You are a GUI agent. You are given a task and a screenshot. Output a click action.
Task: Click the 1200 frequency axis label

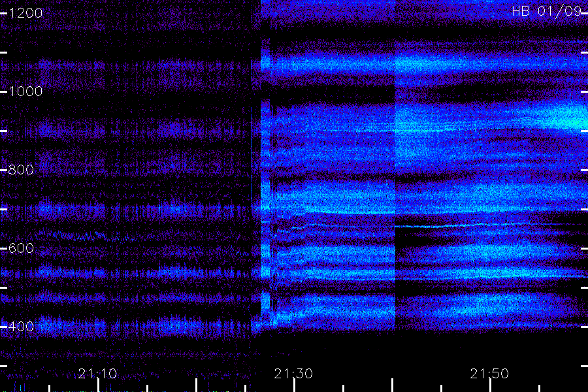(x=25, y=13)
